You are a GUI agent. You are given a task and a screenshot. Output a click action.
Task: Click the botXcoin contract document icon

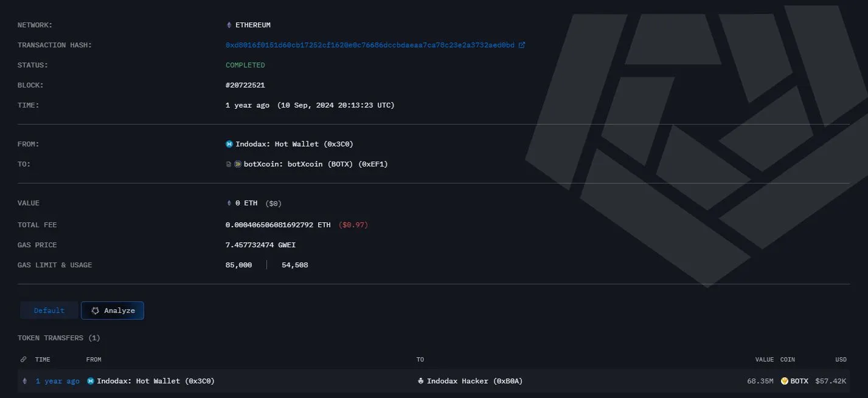pos(228,163)
